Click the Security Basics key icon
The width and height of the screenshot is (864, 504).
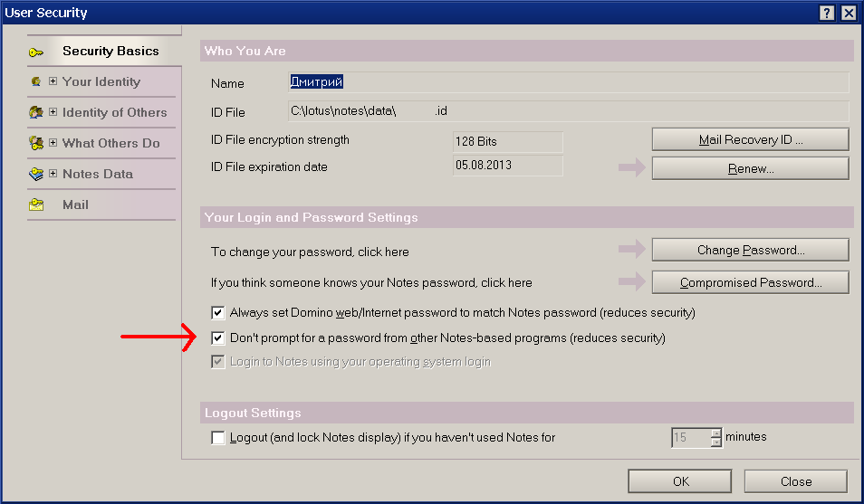(x=36, y=52)
